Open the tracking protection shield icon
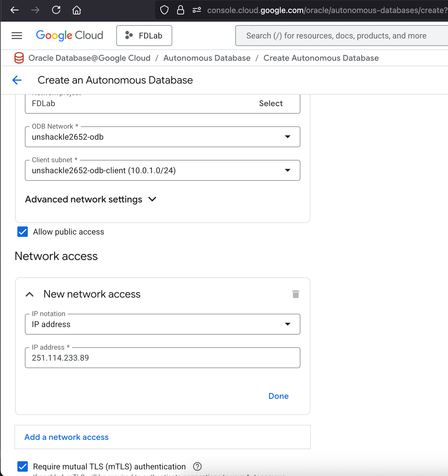 tap(164, 10)
